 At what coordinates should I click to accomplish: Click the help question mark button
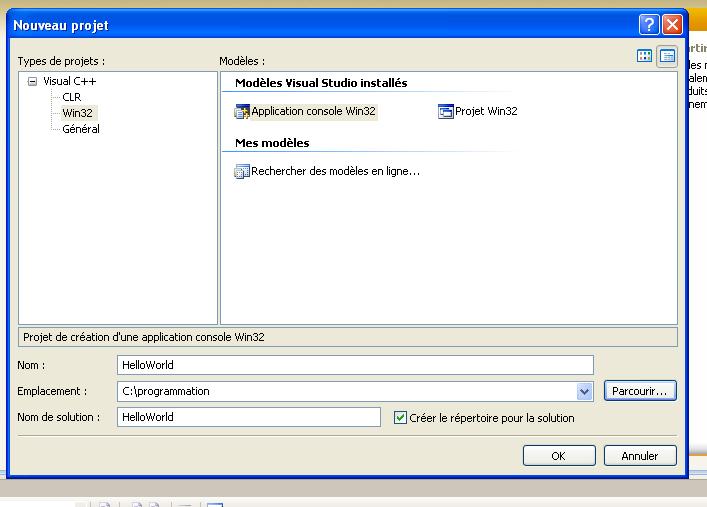[x=649, y=25]
